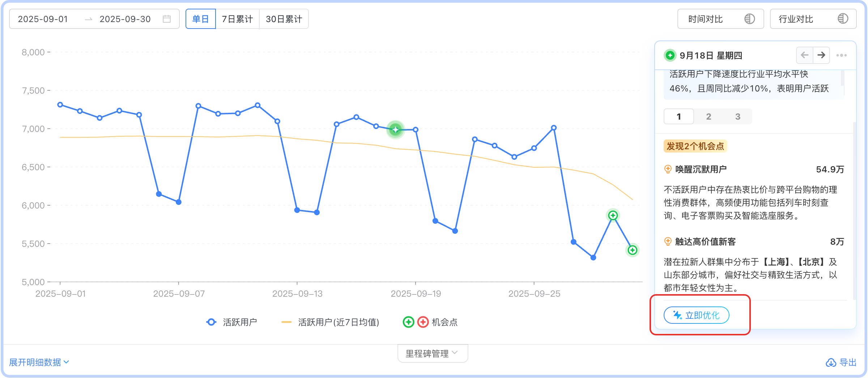Open the three-dot more options menu

click(x=842, y=55)
